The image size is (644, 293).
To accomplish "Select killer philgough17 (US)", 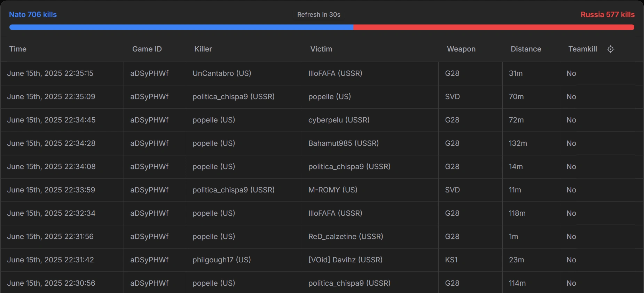I will (x=221, y=260).
